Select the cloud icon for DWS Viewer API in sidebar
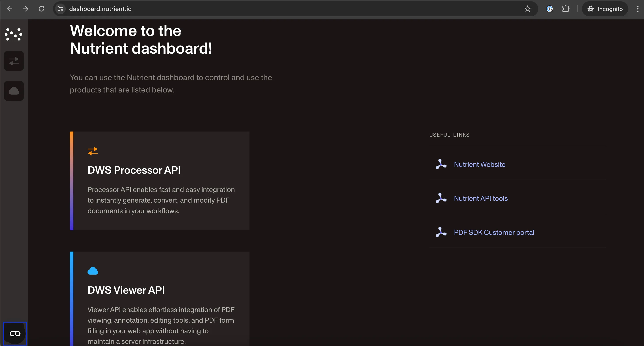 14,91
